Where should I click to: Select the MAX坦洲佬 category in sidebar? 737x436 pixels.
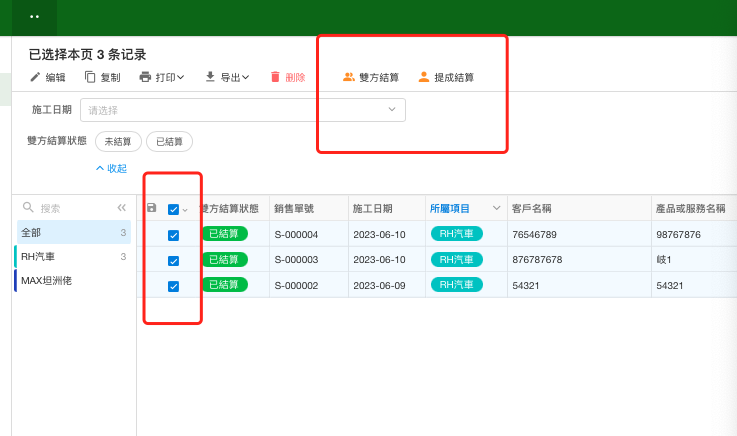click(74, 280)
